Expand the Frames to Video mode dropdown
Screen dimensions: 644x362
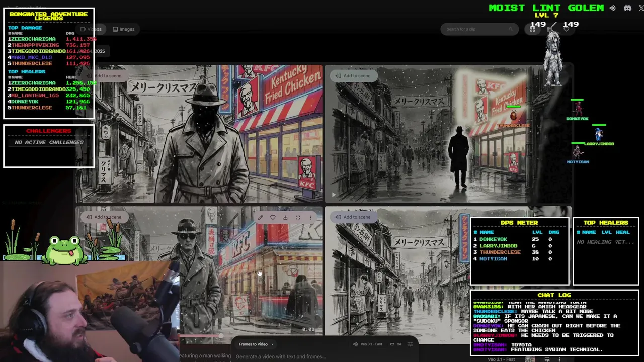pos(256,344)
